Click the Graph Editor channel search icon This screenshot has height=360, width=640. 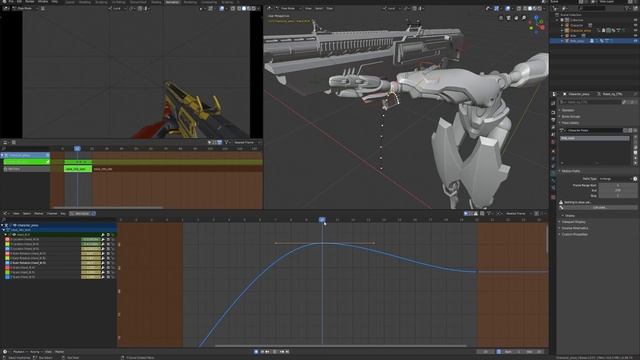[4, 220]
